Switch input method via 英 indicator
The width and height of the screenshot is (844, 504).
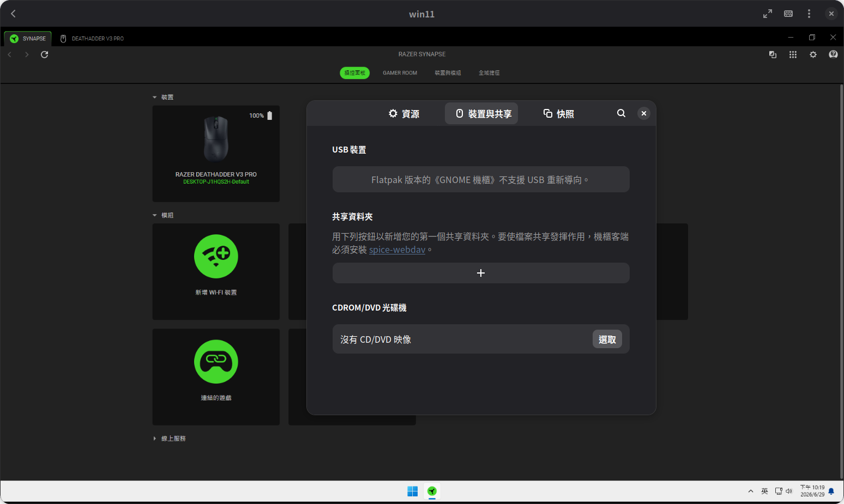tap(764, 491)
